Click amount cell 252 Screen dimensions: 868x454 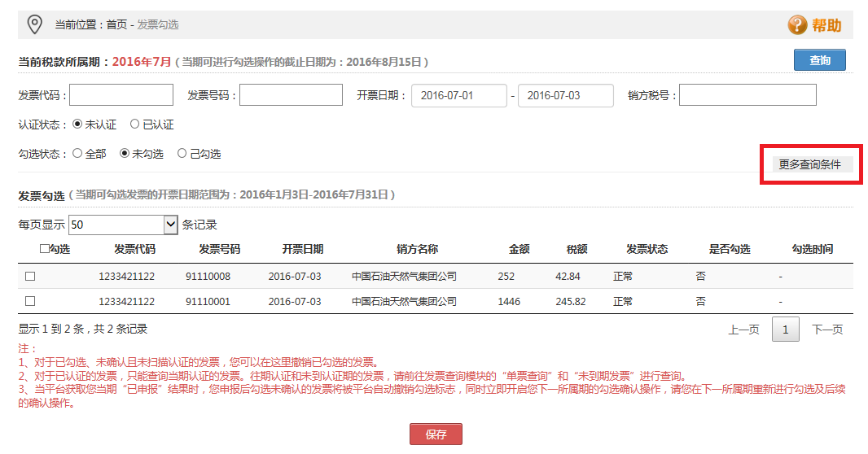click(x=506, y=277)
